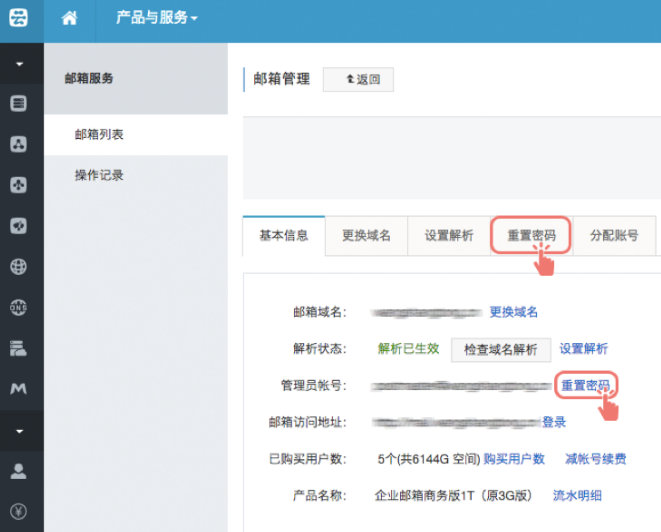Go to home via house icon
Viewport: 661px width, 532px height.
69,18
